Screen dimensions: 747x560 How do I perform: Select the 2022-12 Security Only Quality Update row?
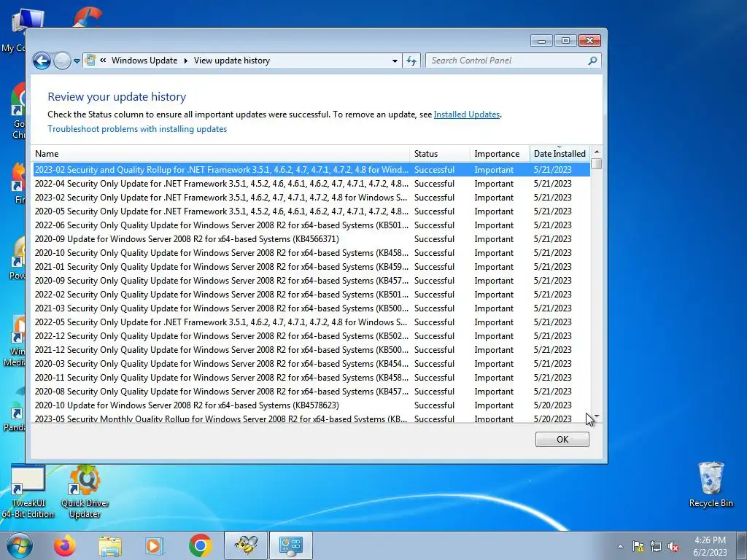[311, 335]
